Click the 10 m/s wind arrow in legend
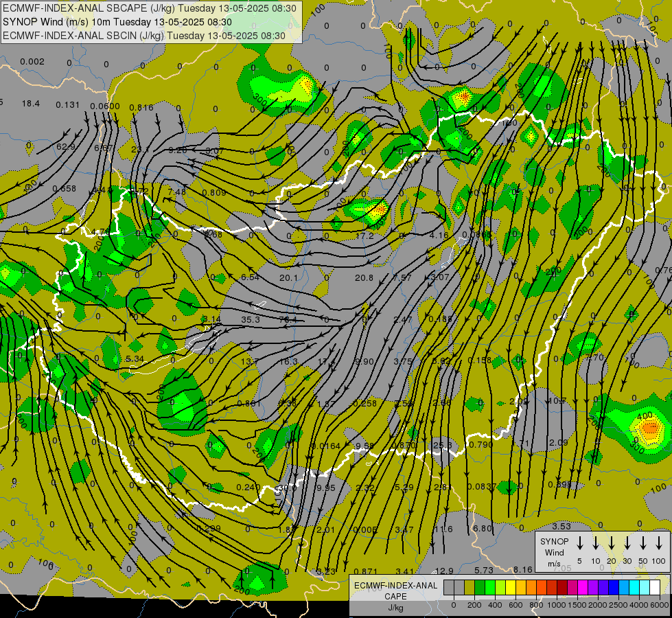The width and height of the screenshot is (672, 618). tap(596, 543)
